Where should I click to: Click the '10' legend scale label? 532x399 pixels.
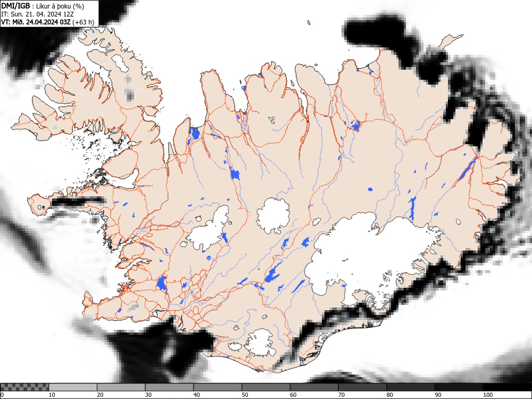point(52,395)
